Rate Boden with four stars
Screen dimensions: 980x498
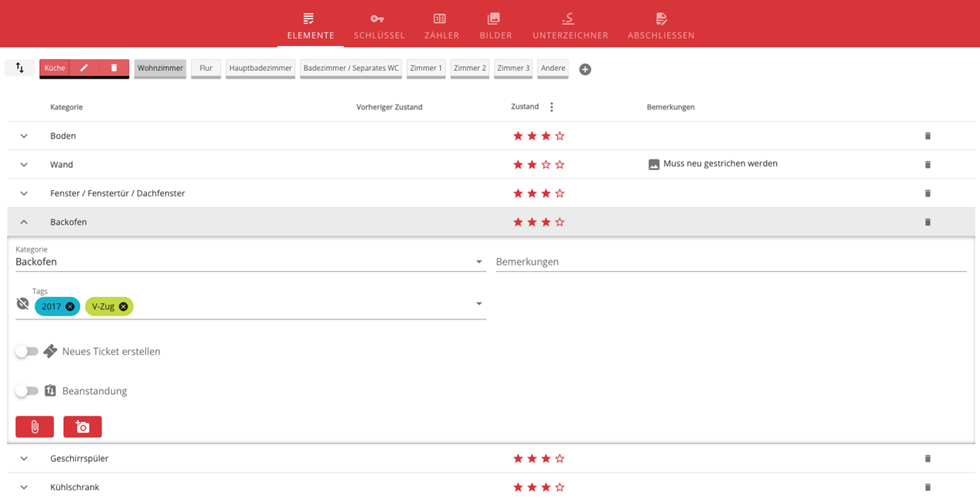pos(560,136)
